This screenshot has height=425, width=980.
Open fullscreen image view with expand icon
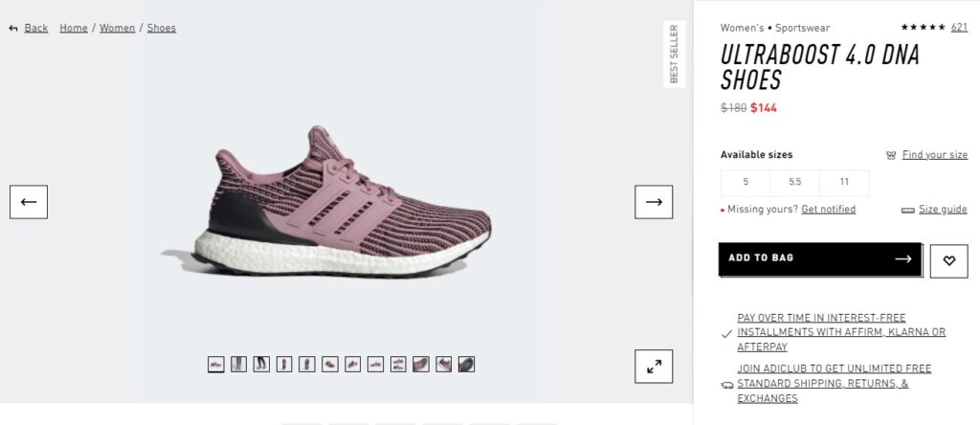[x=654, y=367]
